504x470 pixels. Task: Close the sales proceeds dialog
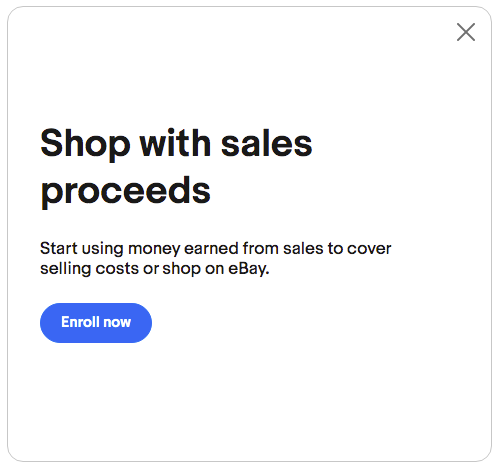pos(466,32)
